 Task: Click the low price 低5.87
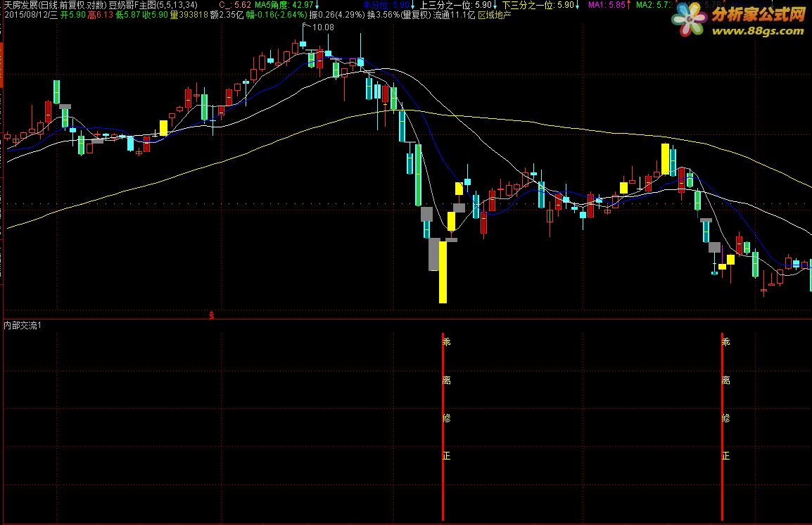click(x=128, y=15)
